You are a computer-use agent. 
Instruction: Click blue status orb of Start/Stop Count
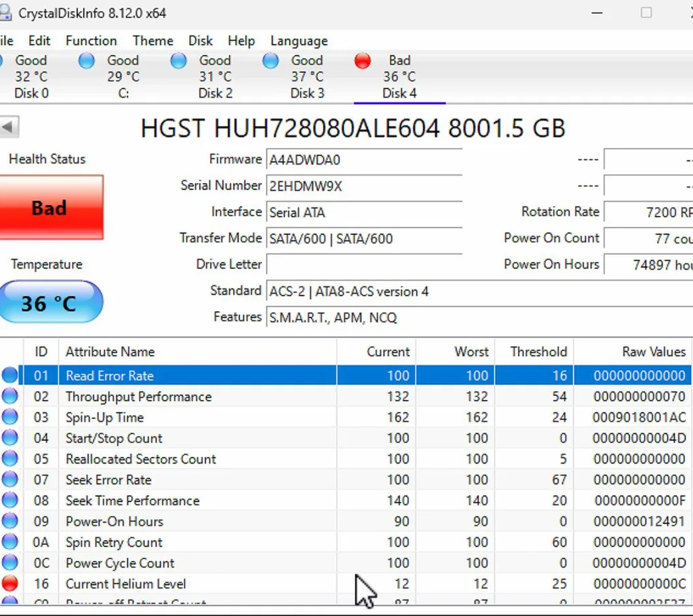click(x=10, y=438)
